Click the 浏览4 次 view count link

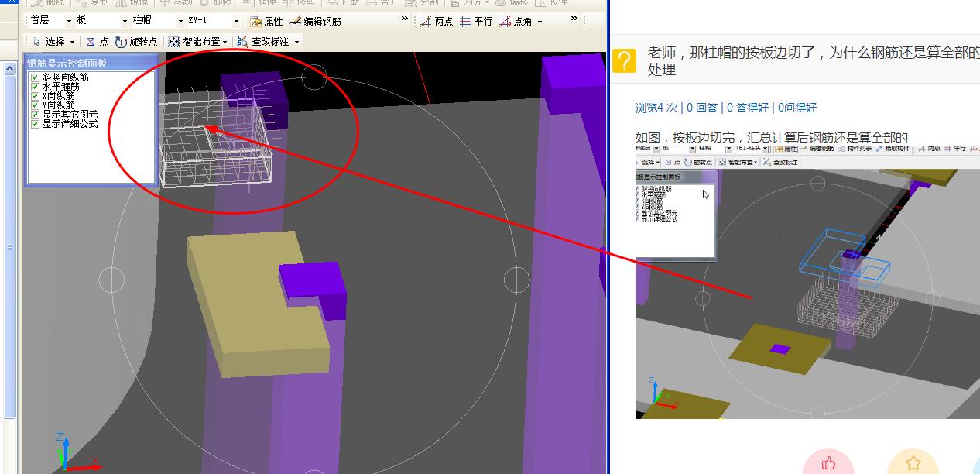click(x=656, y=108)
